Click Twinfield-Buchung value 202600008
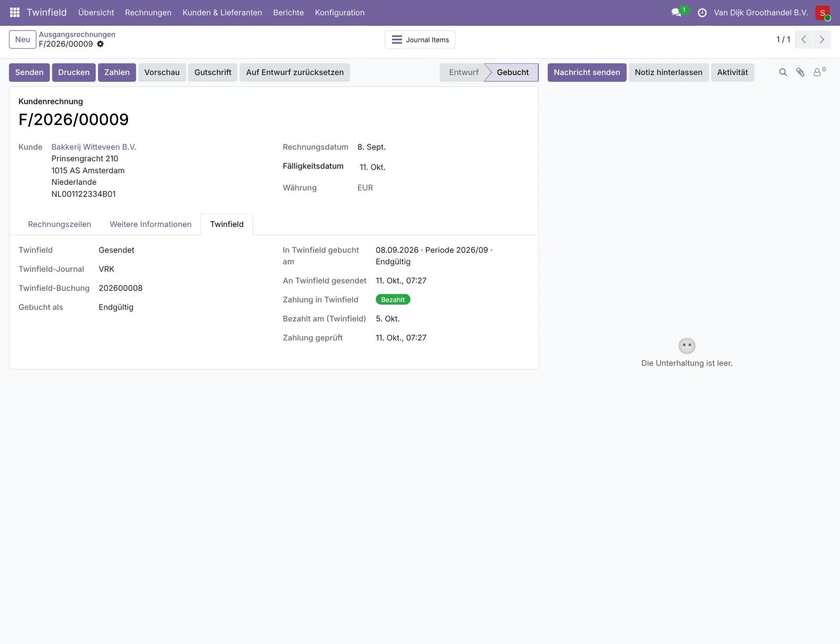 click(121, 288)
